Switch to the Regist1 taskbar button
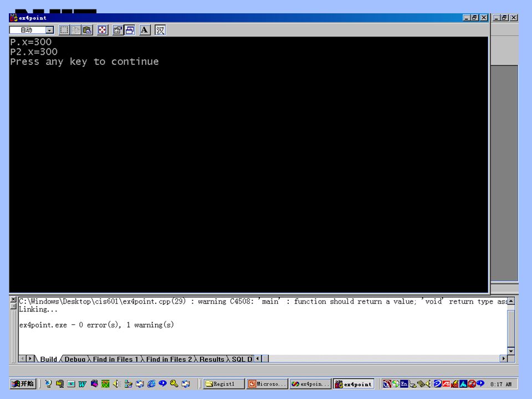Viewport: 532px width, 399px height. tap(224, 383)
